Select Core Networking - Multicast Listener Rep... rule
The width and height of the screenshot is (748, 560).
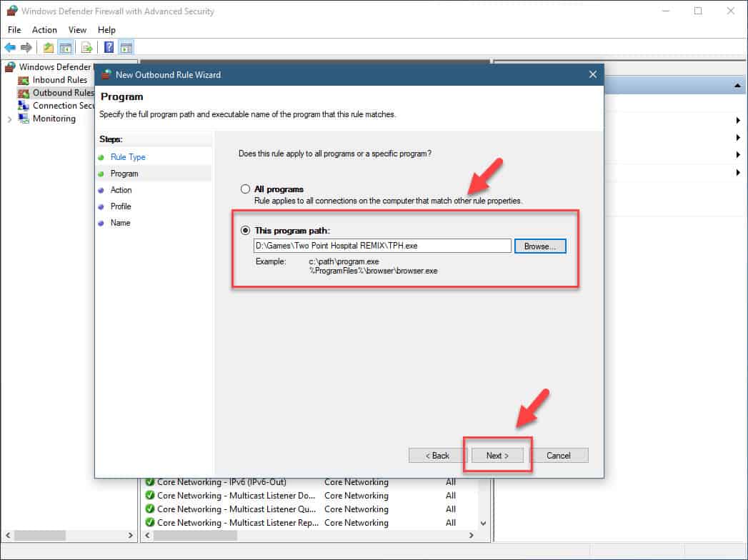[238, 522]
